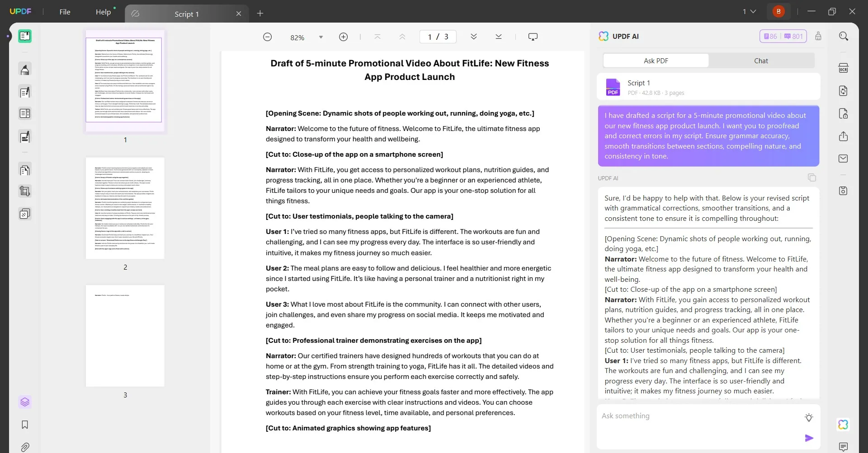
Task: Select page 2 thumbnail in the sidebar
Action: point(125,208)
